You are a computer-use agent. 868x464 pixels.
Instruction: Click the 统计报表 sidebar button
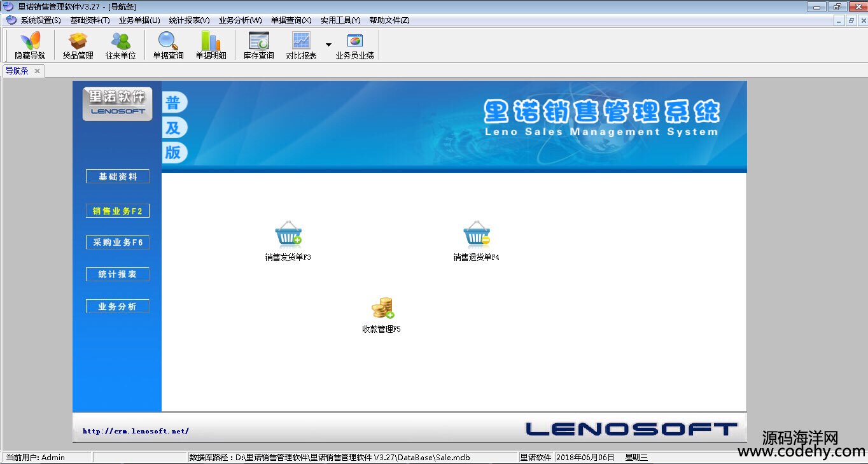(x=118, y=274)
